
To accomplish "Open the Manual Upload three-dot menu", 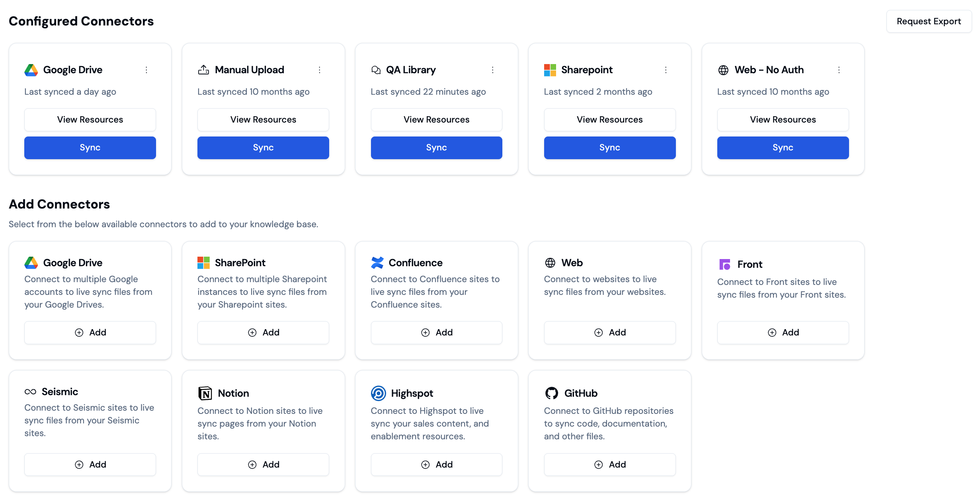I will [320, 70].
